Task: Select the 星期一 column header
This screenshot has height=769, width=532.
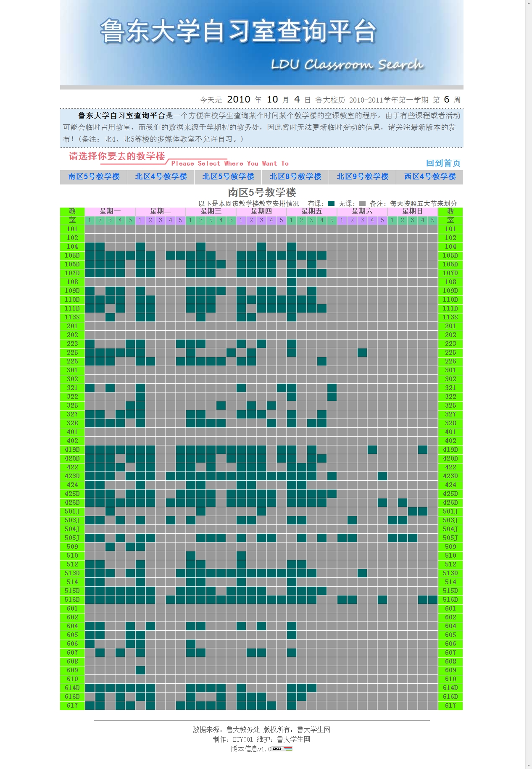Action: (x=110, y=211)
